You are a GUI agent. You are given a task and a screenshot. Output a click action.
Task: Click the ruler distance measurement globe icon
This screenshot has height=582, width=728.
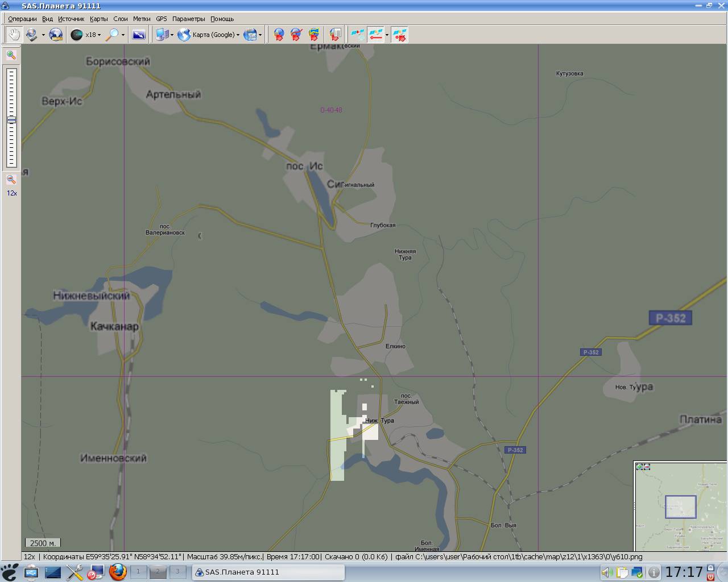click(x=56, y=35)
